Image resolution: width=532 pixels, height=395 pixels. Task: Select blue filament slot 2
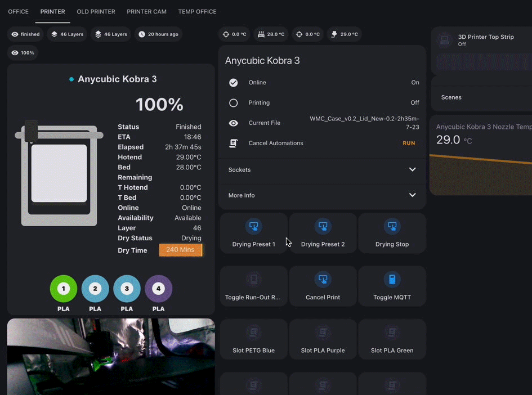95,289
